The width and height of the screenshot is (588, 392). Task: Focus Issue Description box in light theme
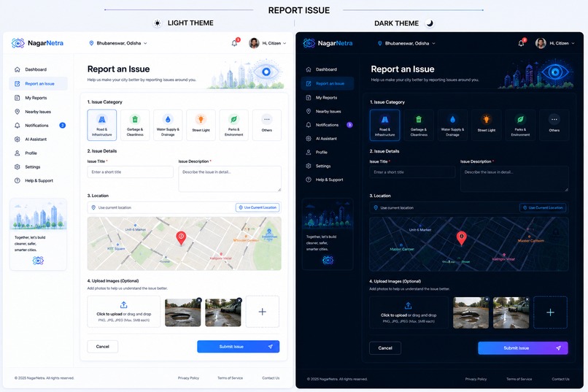[230, 179]
